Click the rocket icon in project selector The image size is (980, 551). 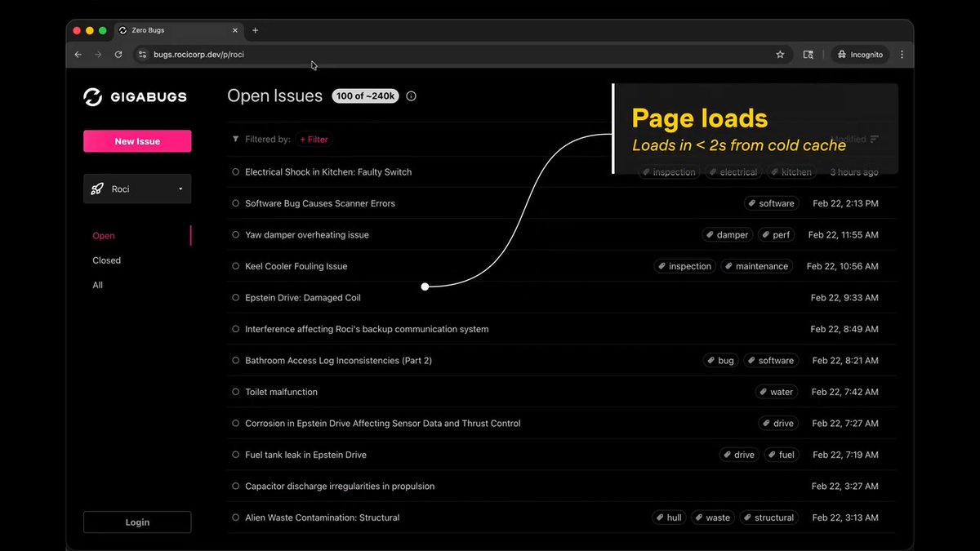[98, 189]
